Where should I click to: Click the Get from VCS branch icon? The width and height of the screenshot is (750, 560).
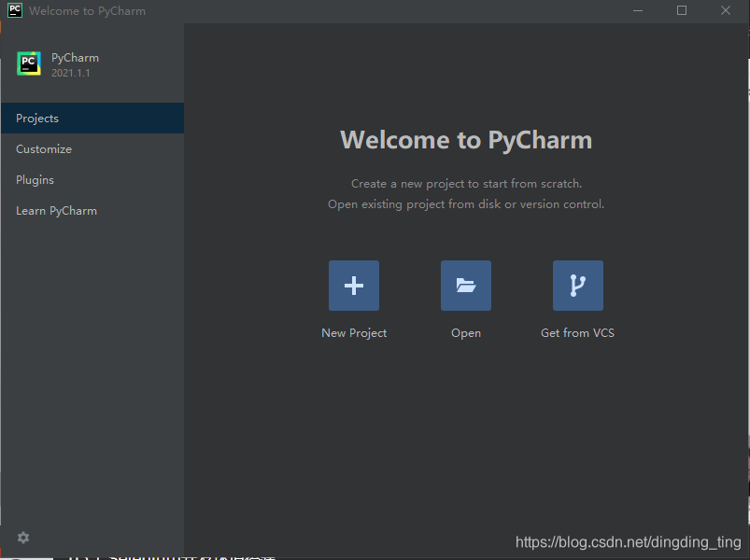click(578, 286)
